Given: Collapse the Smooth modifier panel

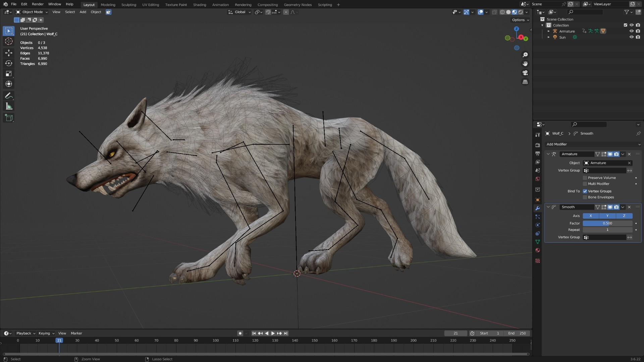Looking at the screenshot, I should (548, 207).
